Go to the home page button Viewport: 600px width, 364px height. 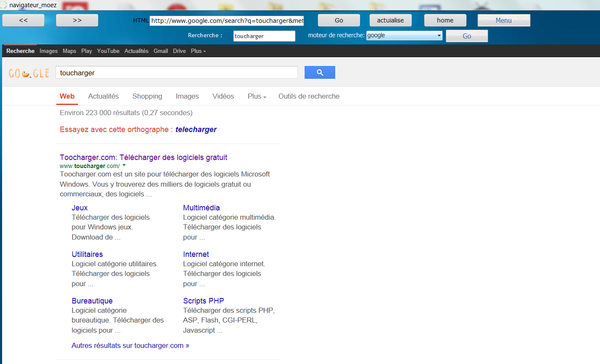tap(445, 20)
